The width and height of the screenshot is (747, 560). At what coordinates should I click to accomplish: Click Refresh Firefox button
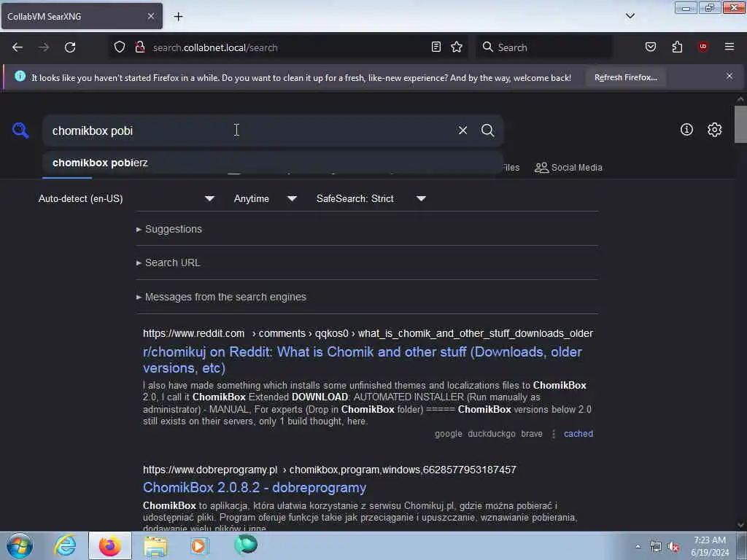625,77
